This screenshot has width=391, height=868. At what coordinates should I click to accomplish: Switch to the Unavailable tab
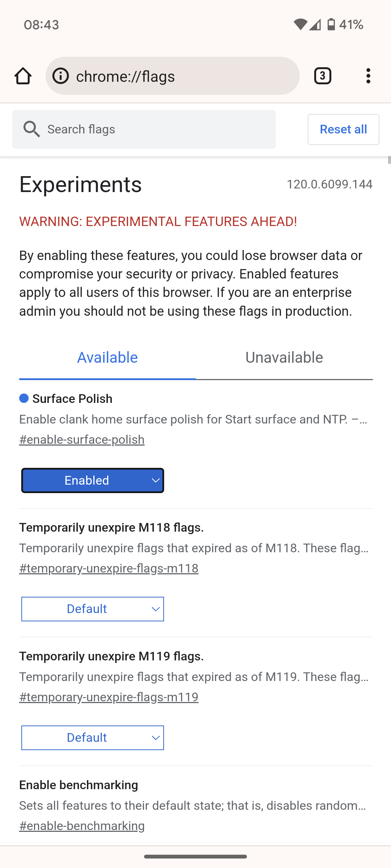point(284,358)
